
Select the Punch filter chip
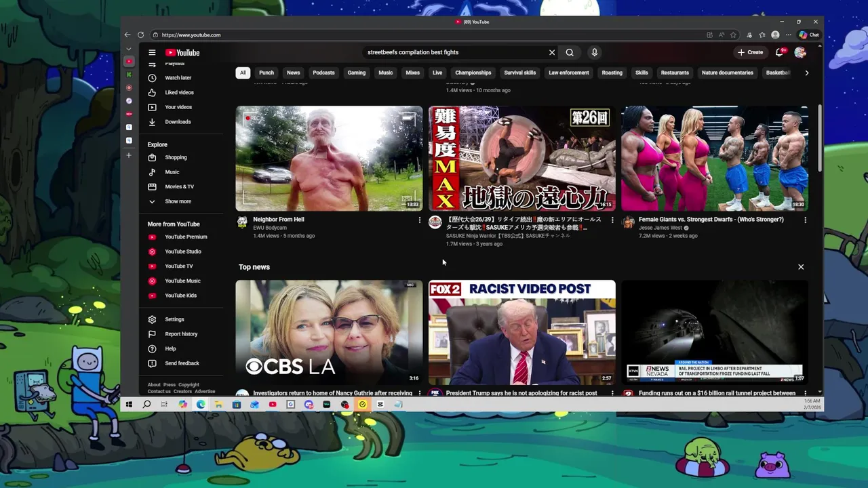click(267, 73)
